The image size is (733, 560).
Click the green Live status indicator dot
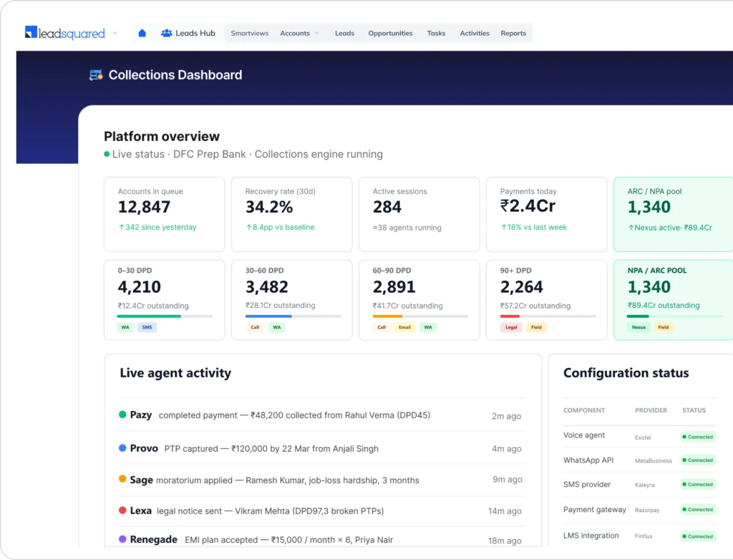coord(107,154)
